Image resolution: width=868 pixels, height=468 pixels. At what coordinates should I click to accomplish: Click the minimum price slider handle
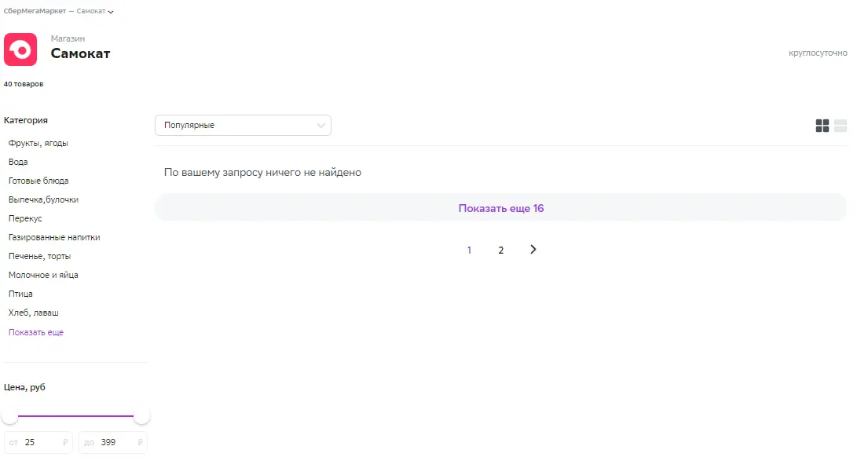[x=10, y=415]
